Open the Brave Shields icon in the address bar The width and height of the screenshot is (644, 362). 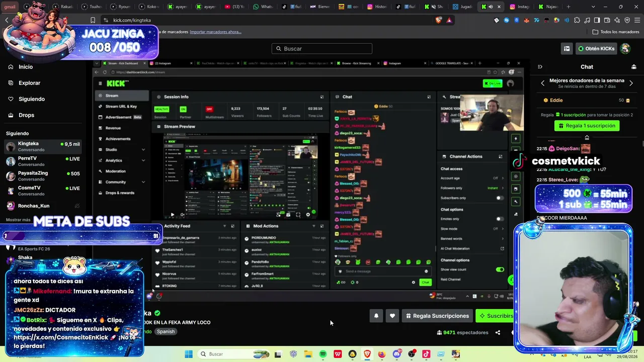click(x=438, y=20)
